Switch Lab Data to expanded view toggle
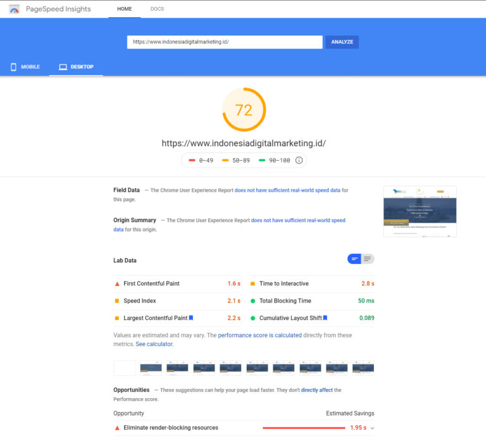Screen dimensions: 486x448 tap(368, 259)
